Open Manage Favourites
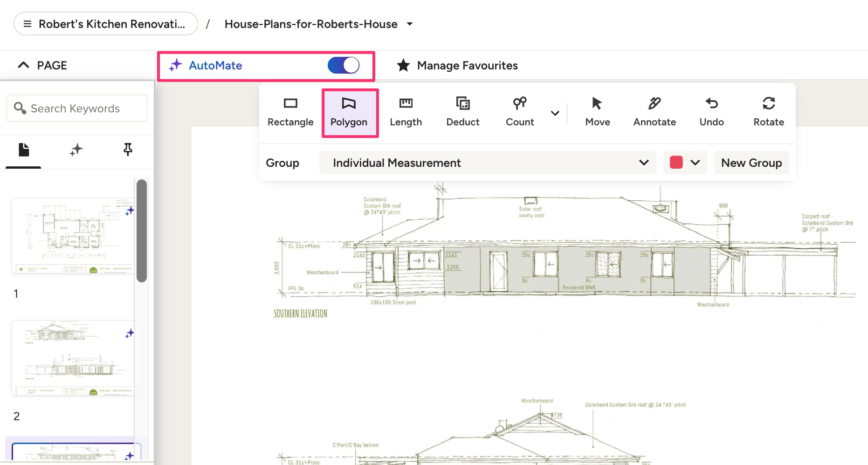Viewport: 868px width, 465px height. [457, 65]
